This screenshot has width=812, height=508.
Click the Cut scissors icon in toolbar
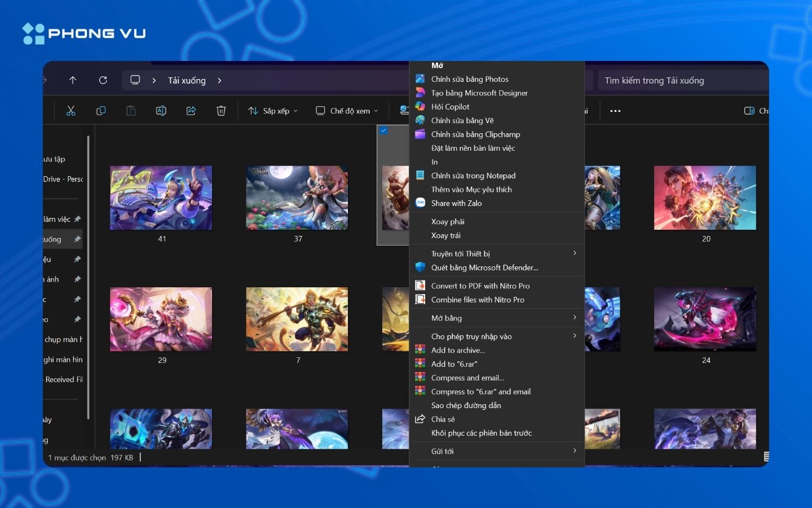(70, 111)
